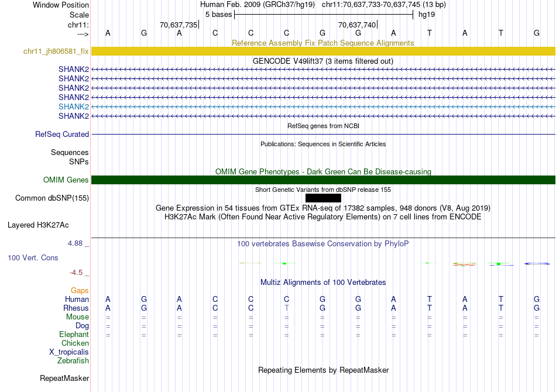Open Reference Assembly Fix Patch Sequence Alignments track title
Viewport: 556px width, 392px height.
tap(322, 43)
